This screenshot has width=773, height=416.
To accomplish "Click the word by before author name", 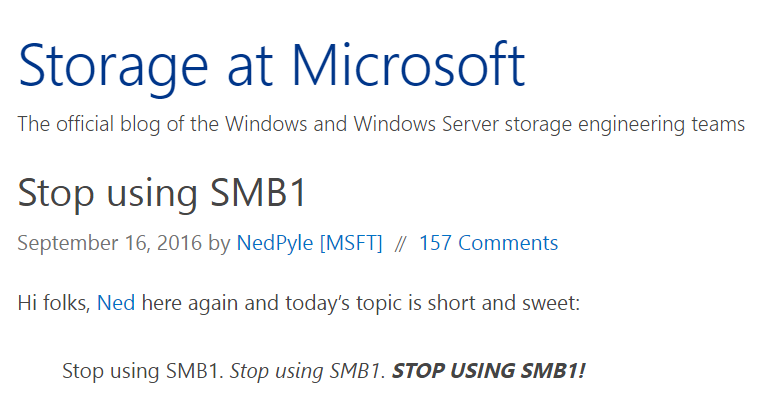I will pos(219,244).
